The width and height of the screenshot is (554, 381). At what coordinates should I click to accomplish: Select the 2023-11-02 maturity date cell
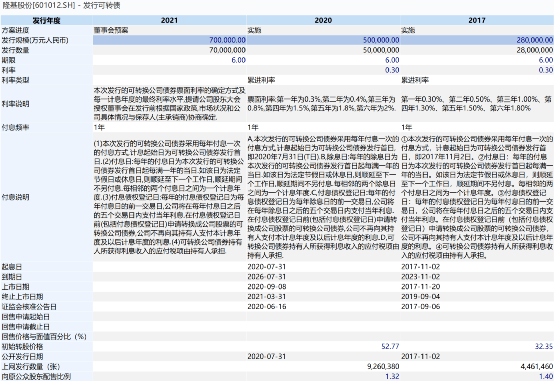420,277
